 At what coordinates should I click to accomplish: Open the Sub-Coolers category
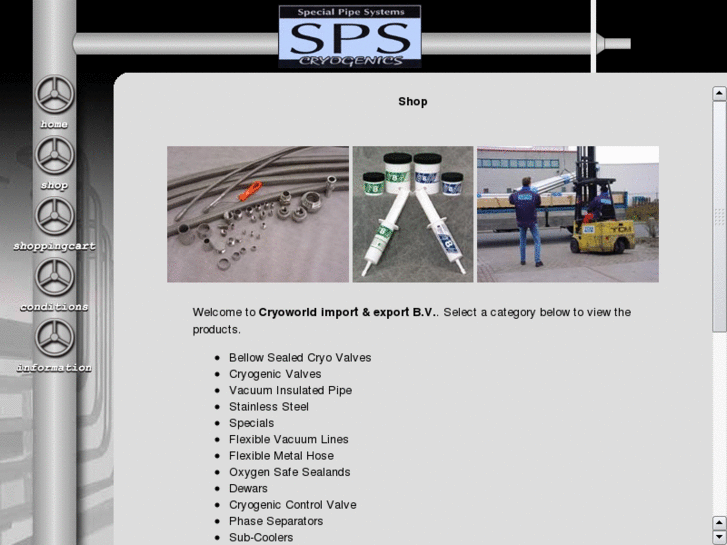tap(261, 537)
